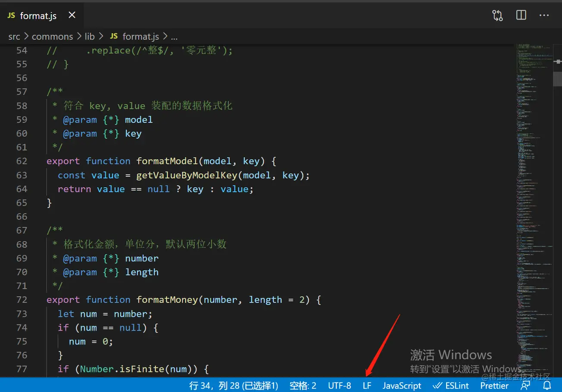Click line number 54 in the gutter

tap(22, 50)
